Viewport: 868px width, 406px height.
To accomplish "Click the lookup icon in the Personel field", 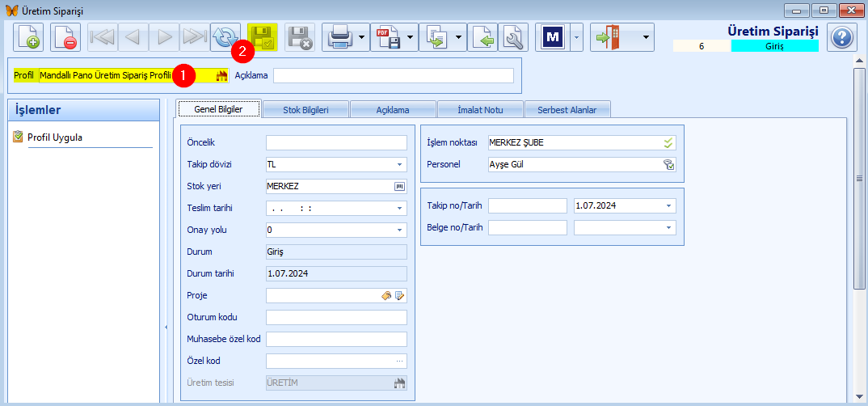I will click(668, 164).
